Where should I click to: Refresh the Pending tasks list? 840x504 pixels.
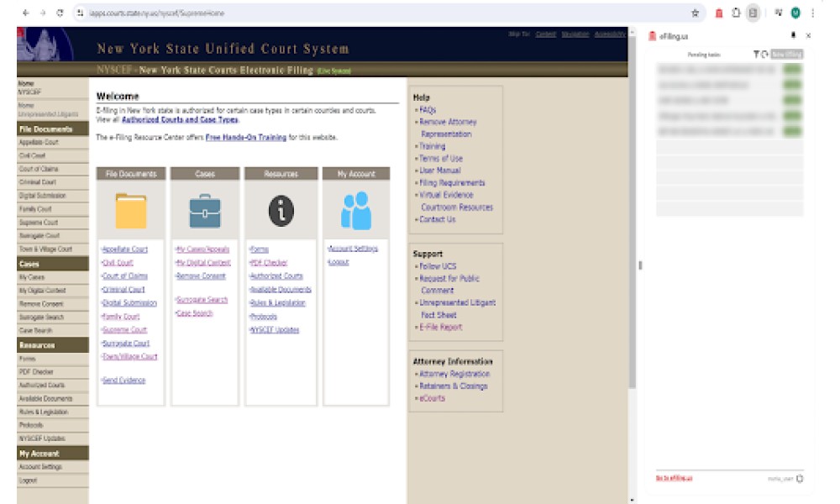764,54
